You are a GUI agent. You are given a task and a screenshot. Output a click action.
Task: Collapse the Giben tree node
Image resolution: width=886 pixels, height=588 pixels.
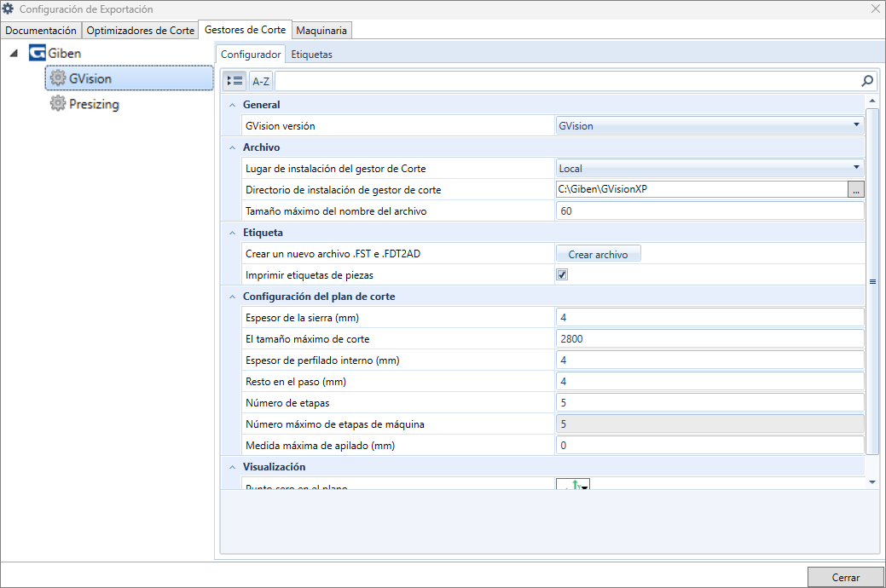14,53
